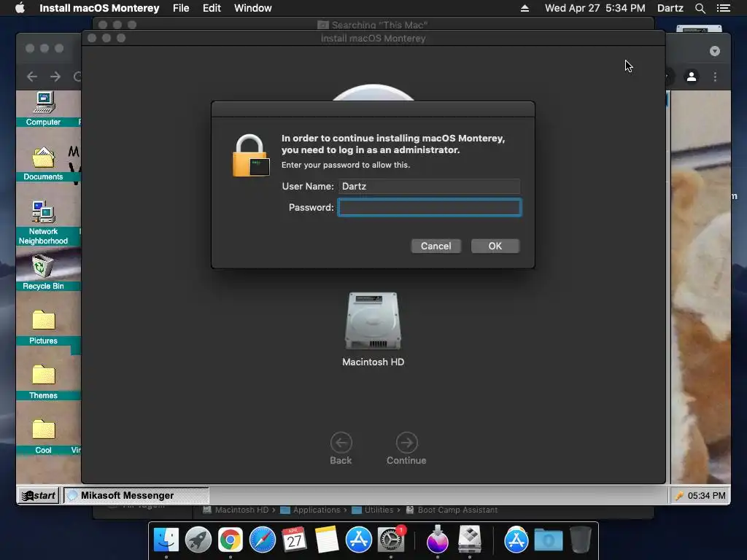Open Notification Center list icon
747x560 pixels.
tap(724, 8)
